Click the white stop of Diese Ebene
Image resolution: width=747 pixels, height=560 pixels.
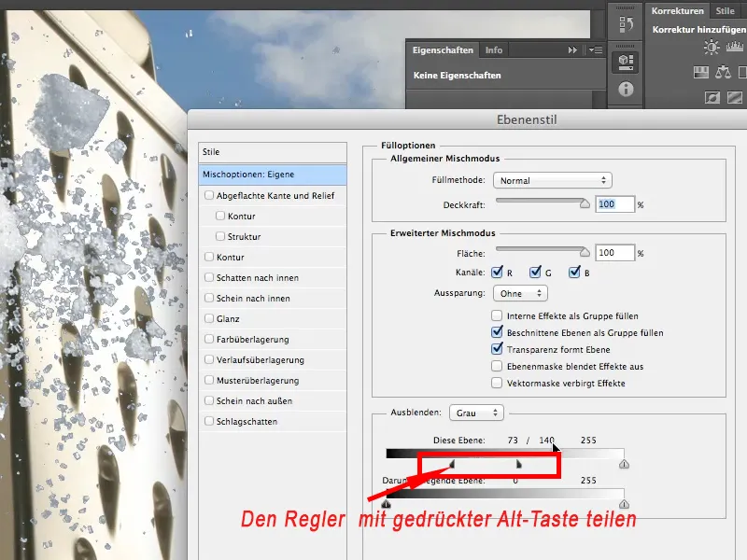pos(624,464)
